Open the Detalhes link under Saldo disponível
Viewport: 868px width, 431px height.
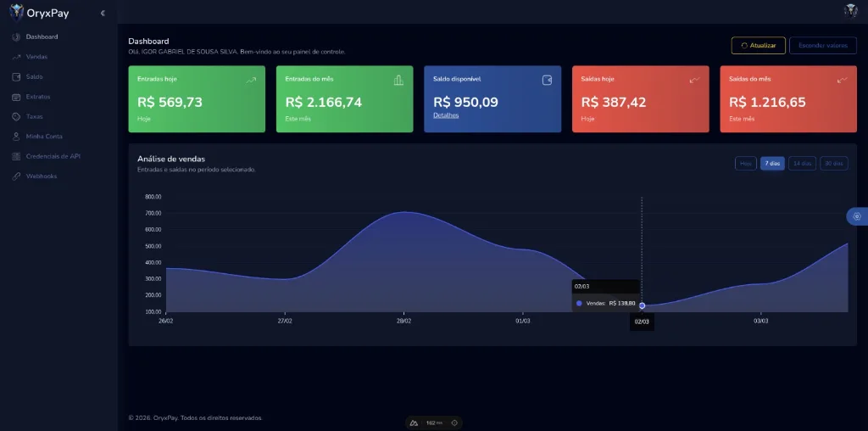coord(446,115)
